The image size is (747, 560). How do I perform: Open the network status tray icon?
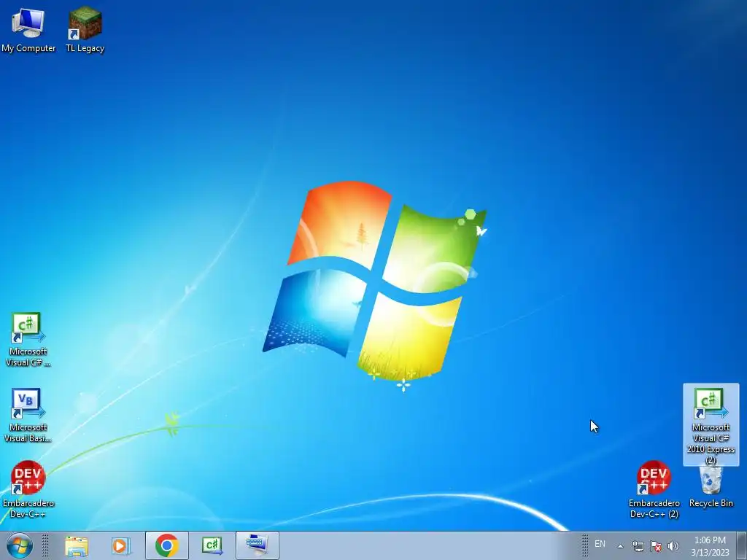[638, 546]
